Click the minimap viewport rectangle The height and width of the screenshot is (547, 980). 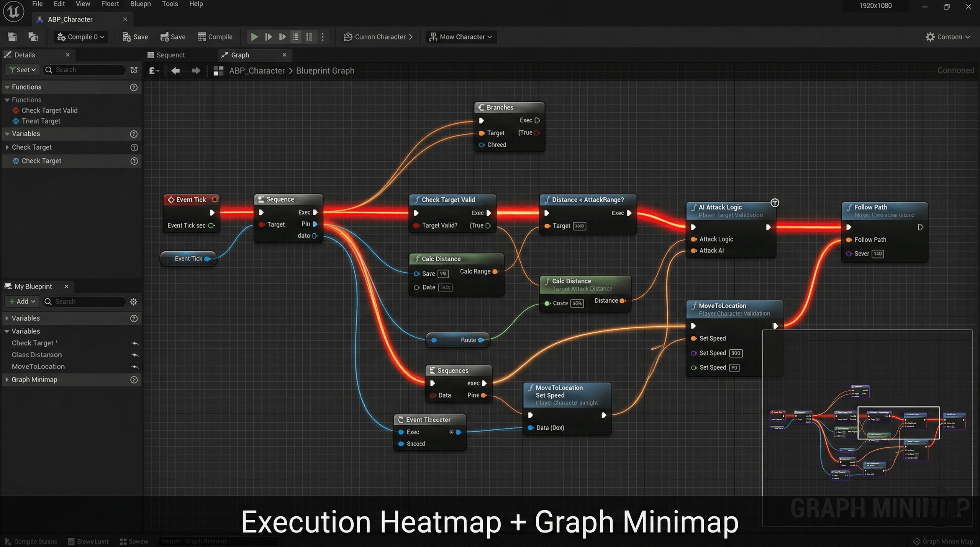point(898,423)
